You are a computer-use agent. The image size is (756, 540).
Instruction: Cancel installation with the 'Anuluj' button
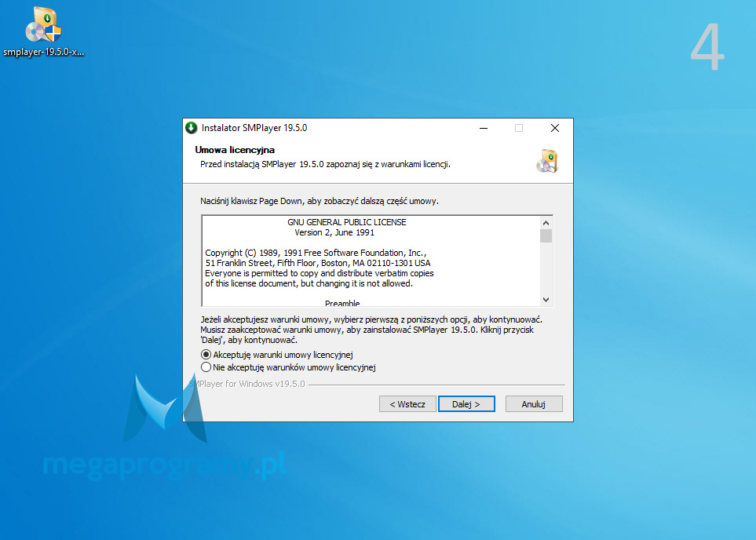pos(534,404)
